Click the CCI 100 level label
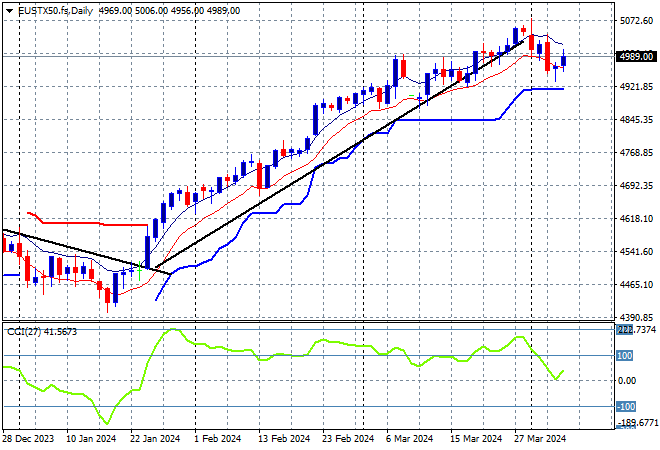 pos(625,355)
